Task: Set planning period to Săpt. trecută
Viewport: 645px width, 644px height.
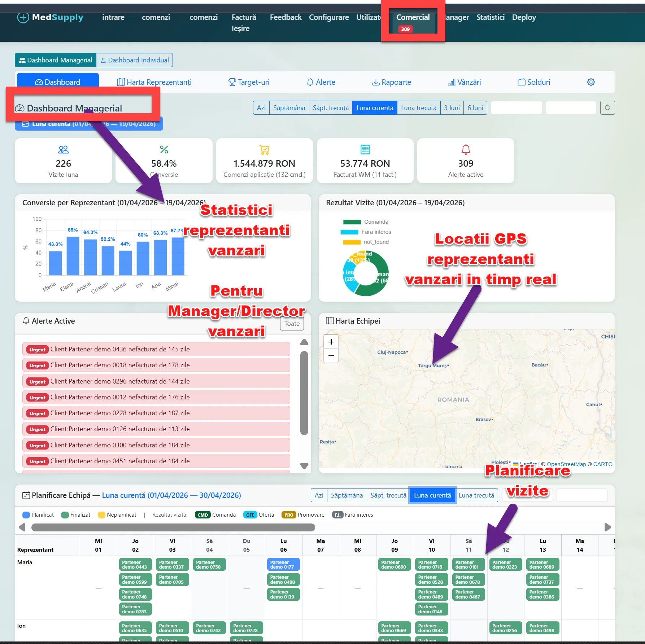Action: coord(388,495)
